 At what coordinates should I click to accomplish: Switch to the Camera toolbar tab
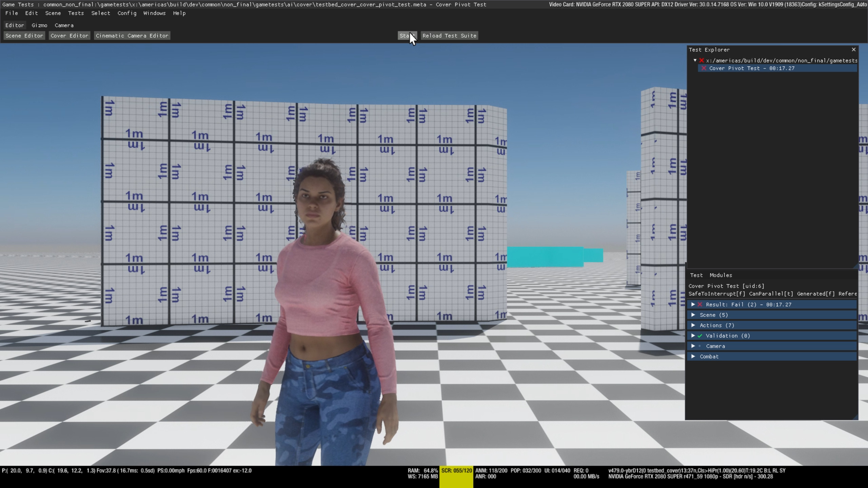pos(64,25)
